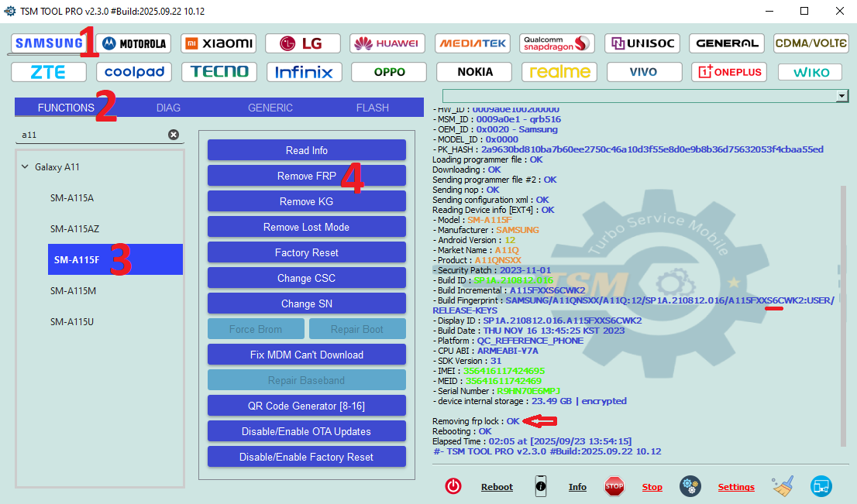Click the Stop text link
This screenshot has height=504, width=857.
652,487
